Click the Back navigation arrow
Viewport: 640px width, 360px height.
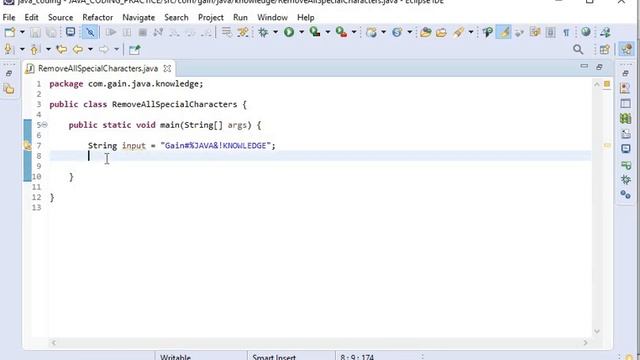[x=78, y=49]
